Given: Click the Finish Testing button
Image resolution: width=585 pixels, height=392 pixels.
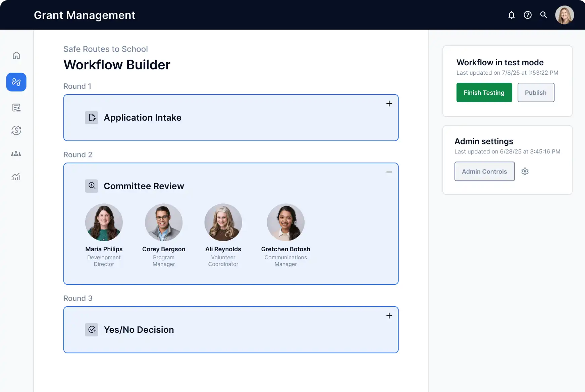Looking at the screenshot, I should click(484, 92).
